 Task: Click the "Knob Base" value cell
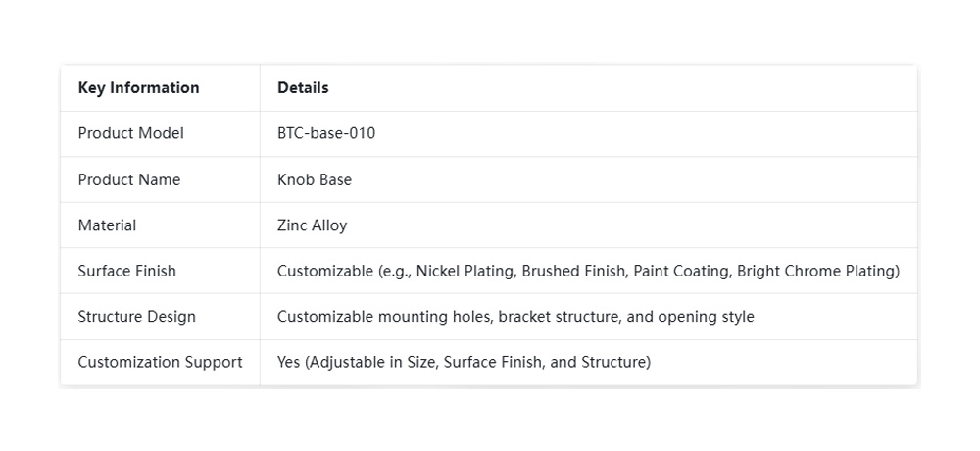(315, 179)
